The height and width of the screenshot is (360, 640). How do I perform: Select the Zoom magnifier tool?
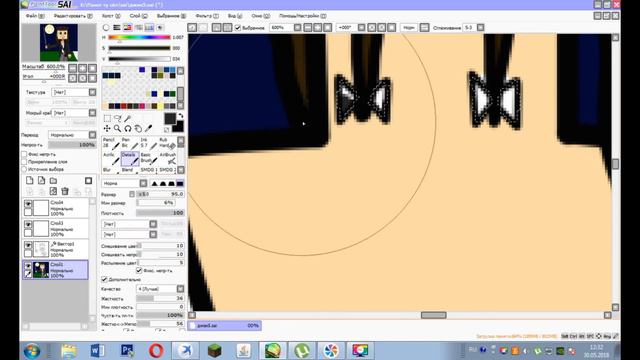(118, 129)
